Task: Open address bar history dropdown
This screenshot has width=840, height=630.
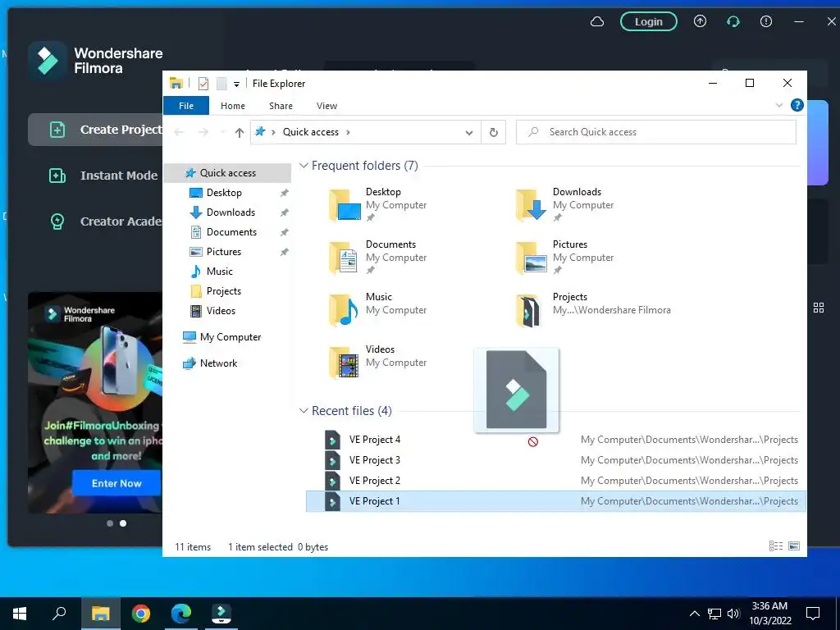Action: coord(468,132)
